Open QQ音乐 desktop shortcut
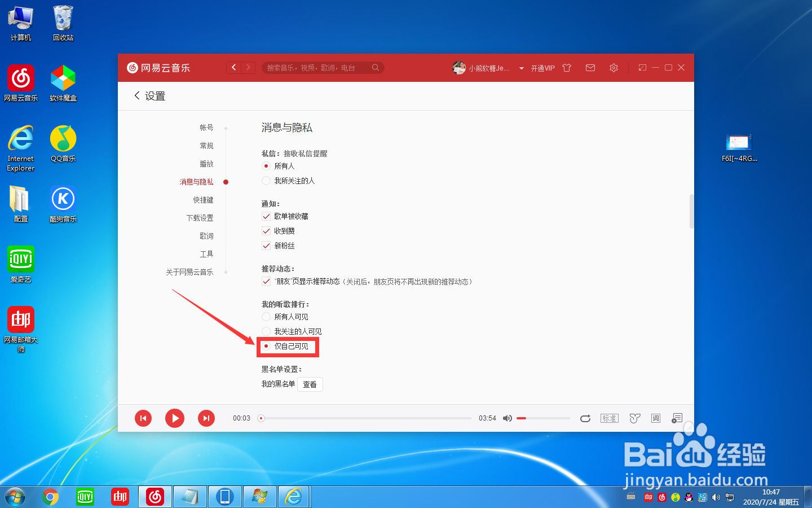 [x=63, y=144]
